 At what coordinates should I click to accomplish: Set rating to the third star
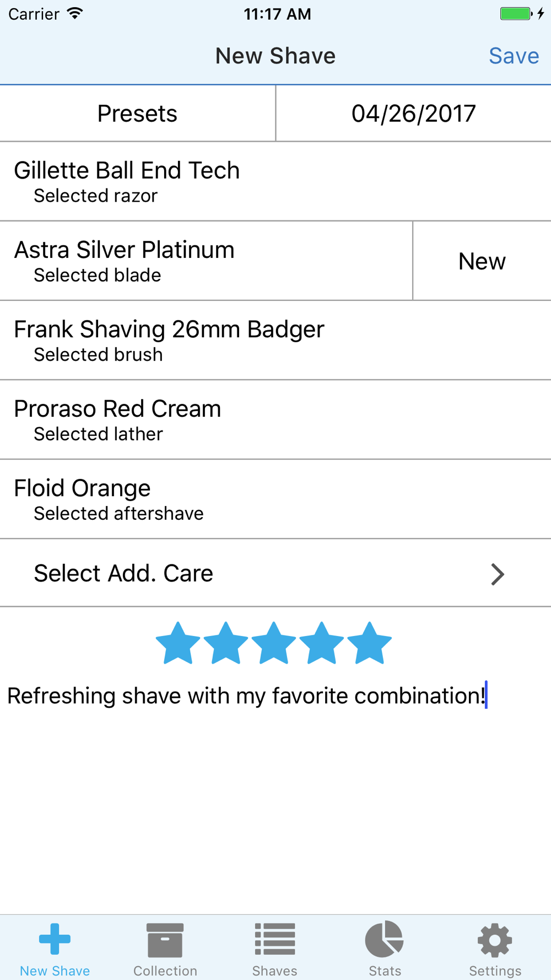pos(274,643)
